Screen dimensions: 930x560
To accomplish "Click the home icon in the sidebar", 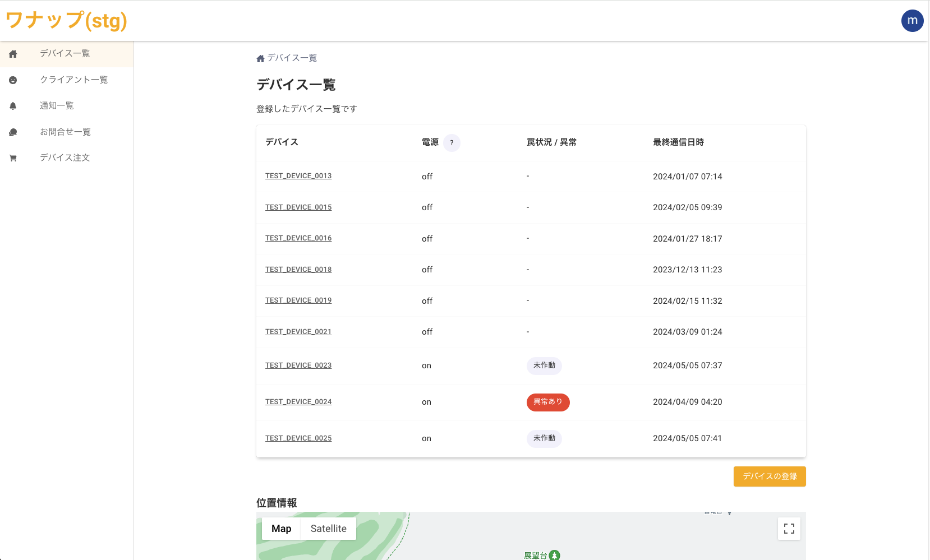I will 13,54.
